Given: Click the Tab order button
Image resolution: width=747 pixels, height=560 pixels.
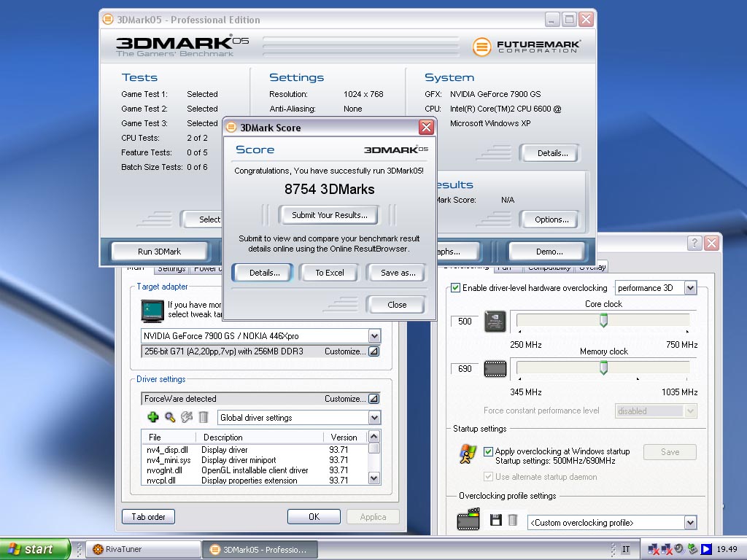Looking at the screenshot, I should coord(148,517).
